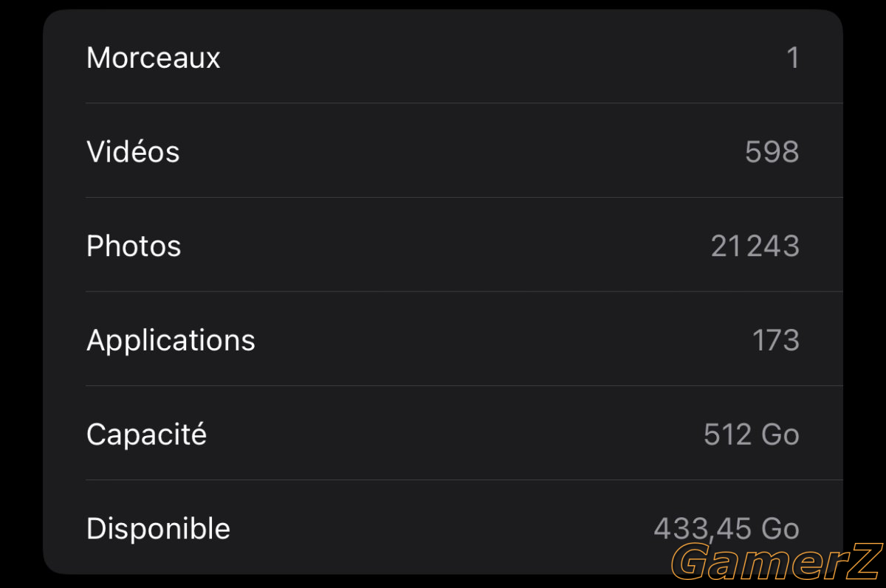Image resolution: width=886 pixels, height=588 pixels.
Task: Click the divider line below Capacité
Action: pos(464,480)
